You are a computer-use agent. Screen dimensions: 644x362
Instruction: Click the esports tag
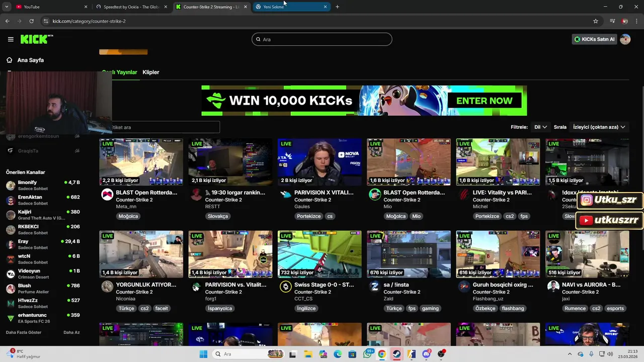pyautogui.click(x=615, y=308)
